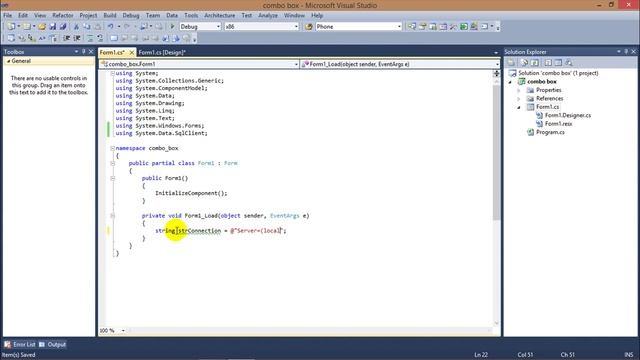
Task: Toggle auto-hide pin on Solution Explorer panel
Action: (x=626, y=51)
